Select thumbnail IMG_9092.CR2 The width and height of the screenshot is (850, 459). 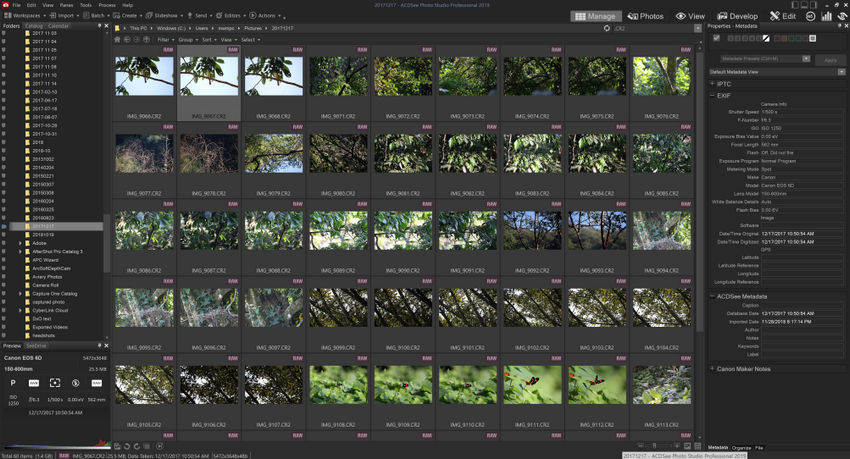[x=532, y=229]
